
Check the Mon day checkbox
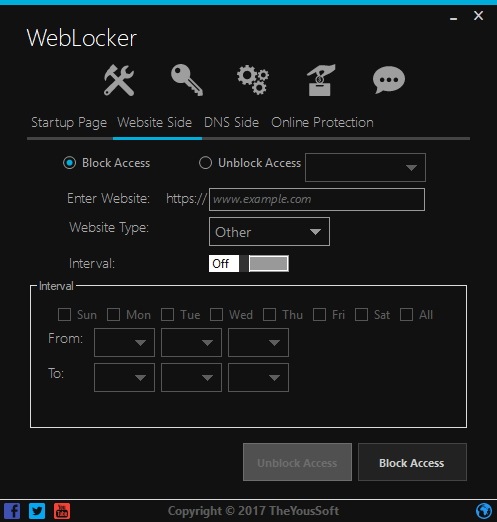[113, 315]
